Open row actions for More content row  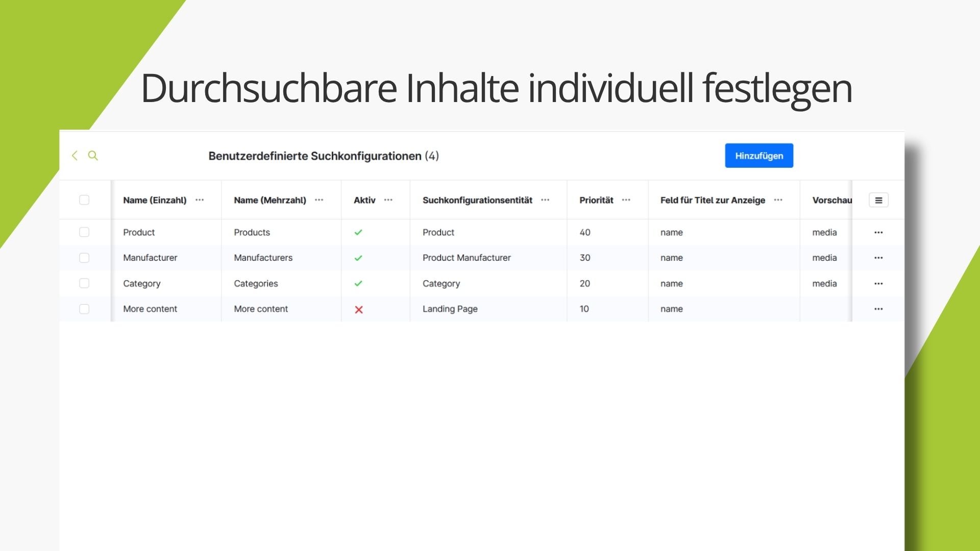[878, 309]
